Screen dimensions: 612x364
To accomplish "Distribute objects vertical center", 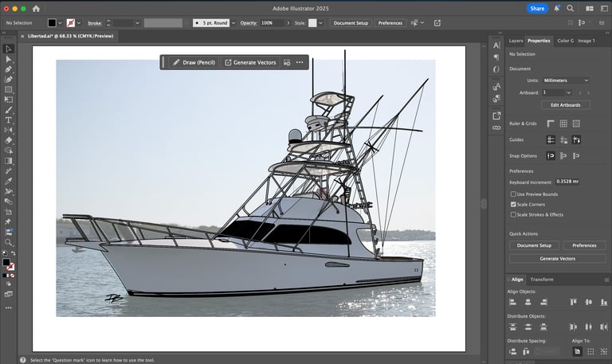I will click(528, 327).
